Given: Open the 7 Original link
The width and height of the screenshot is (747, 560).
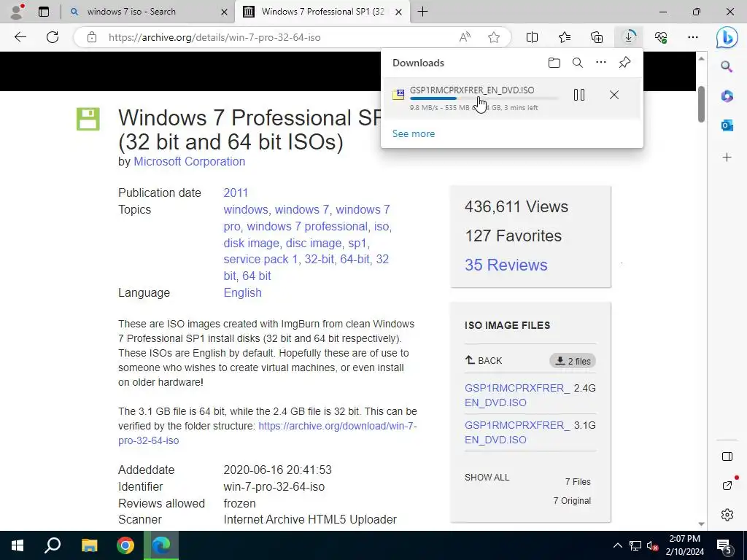Looking at the screenshot, I should [572, 501].
